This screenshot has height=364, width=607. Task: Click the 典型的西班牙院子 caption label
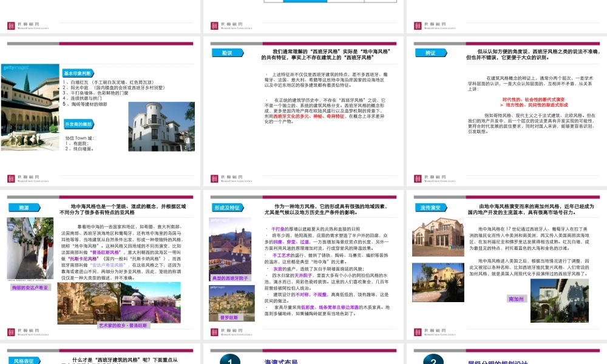pos(229,278)
